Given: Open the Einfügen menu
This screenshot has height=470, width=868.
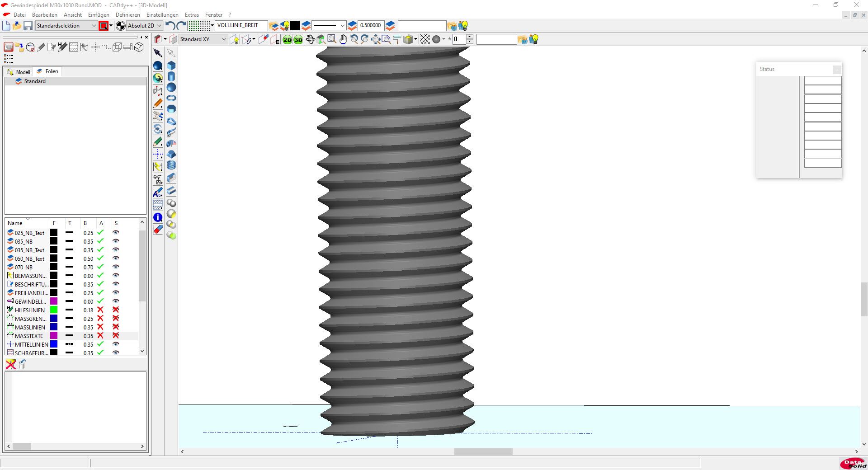Looking at the screenshot, I should [99, 15].
